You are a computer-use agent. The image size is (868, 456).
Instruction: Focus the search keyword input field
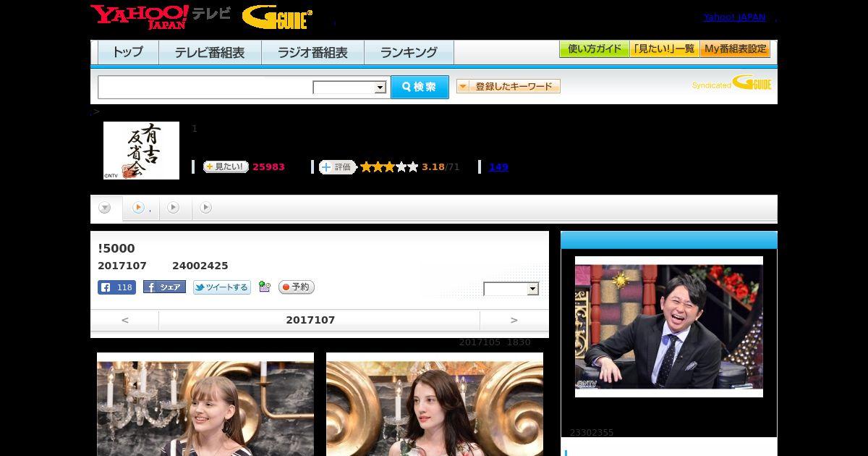[x=205, y=87]
